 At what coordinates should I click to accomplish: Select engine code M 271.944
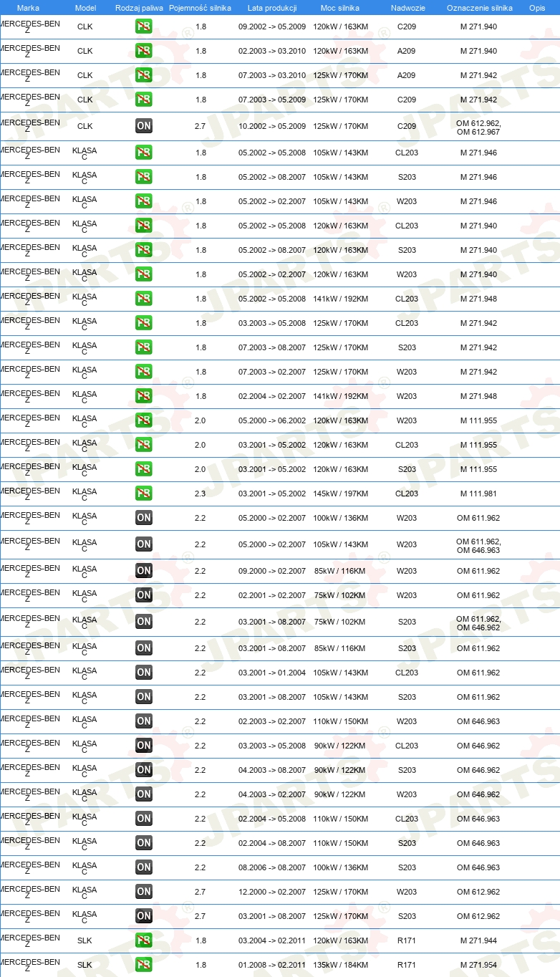pos(478,940)
